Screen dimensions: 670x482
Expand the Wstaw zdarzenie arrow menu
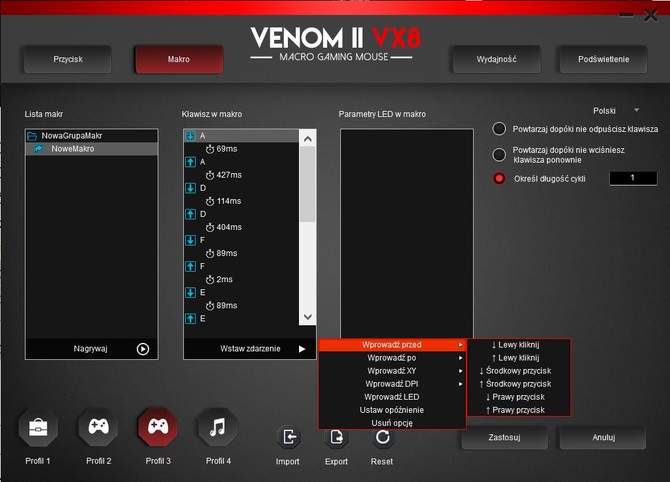coord(302,349)
